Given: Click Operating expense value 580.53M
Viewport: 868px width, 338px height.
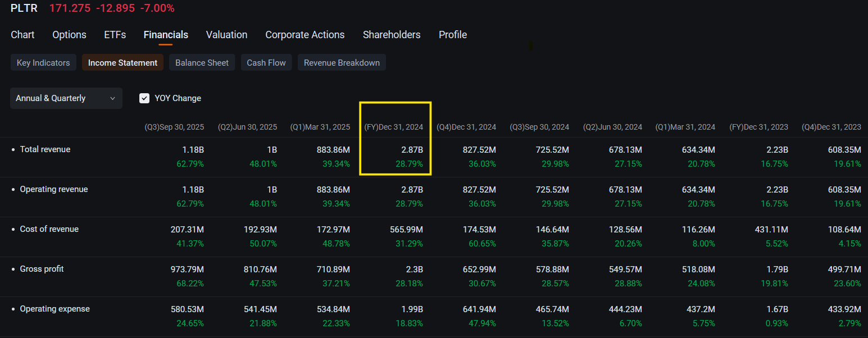Looking at the screenshot, I should coord(187,309).
